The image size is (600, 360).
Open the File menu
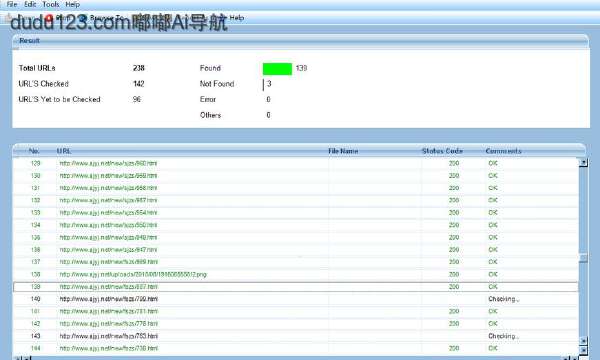[12, 5]
